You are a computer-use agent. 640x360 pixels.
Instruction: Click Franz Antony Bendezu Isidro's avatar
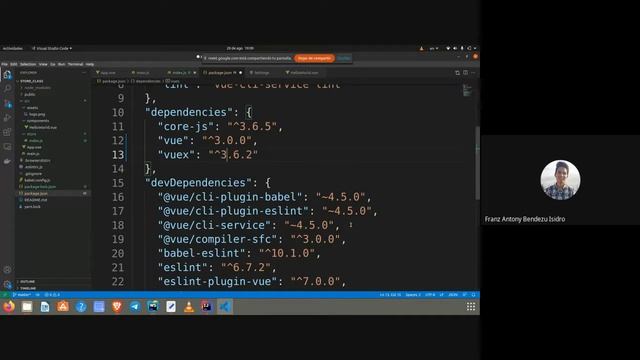coord(560,180)
